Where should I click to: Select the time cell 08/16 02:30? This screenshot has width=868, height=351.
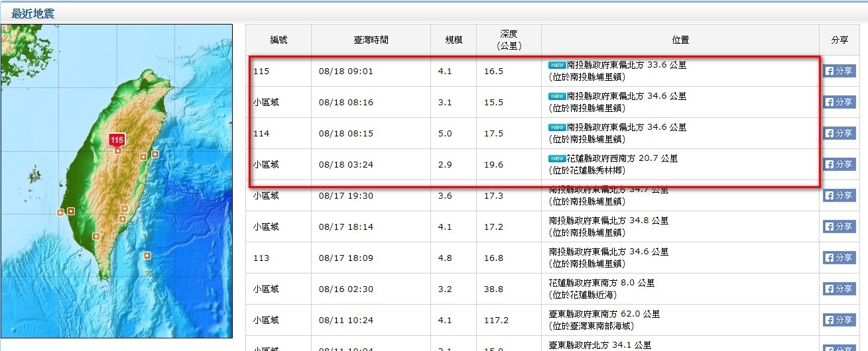(345, 289)
